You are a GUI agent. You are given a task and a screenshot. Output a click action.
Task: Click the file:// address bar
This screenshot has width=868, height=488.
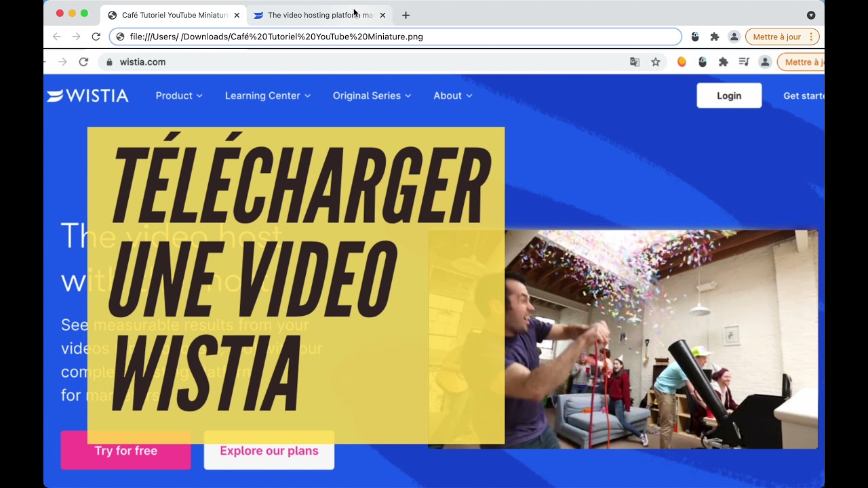pos(395,37)
